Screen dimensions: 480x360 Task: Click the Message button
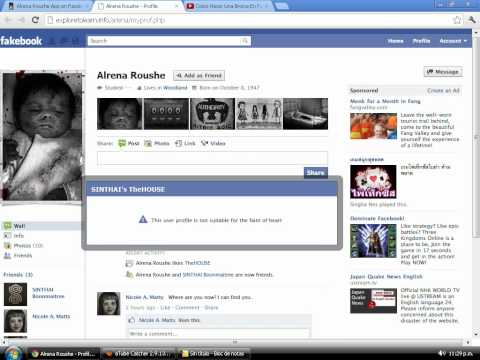click(443, 72)
